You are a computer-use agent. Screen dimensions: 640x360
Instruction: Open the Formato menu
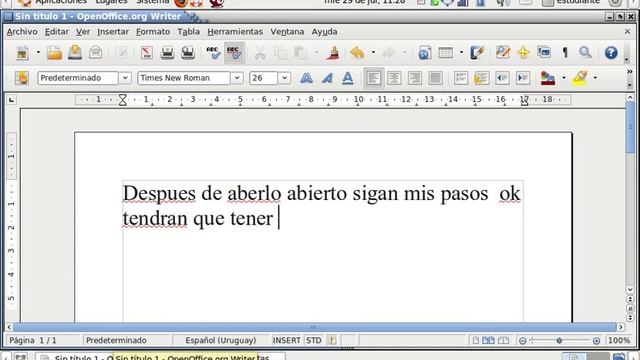[153, 31]
